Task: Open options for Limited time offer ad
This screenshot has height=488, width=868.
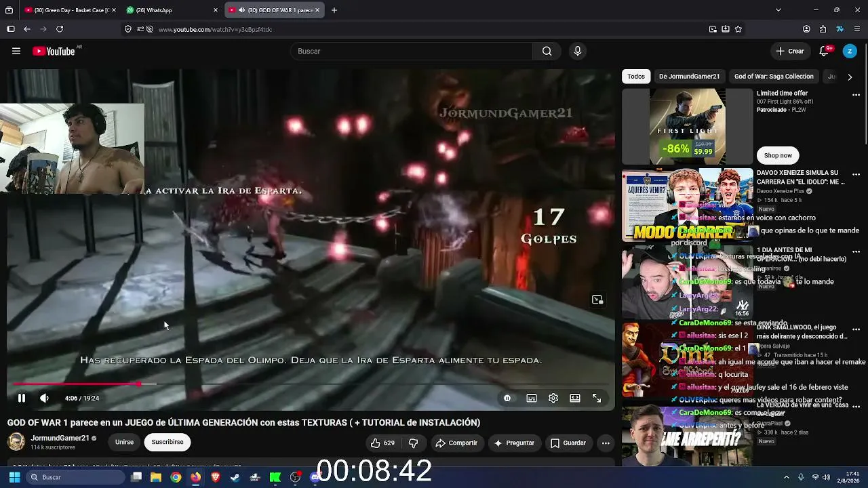Action: [856, 95]
